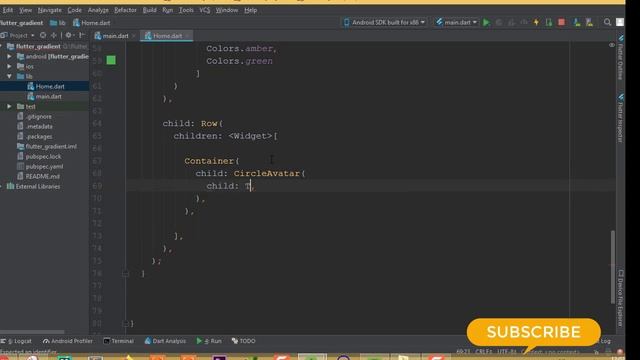The width and height of the screenshot is (640, 360).
Task: Place cursor on CircleAvatar in line 68
Action: click(x=267, y=173)
